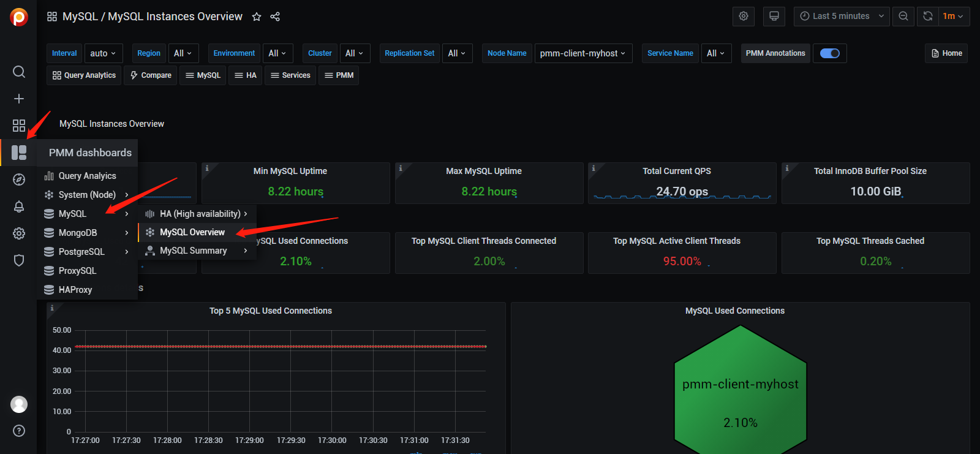Open the Region All dropdown
980x454 pixels.
coord(183,53)
